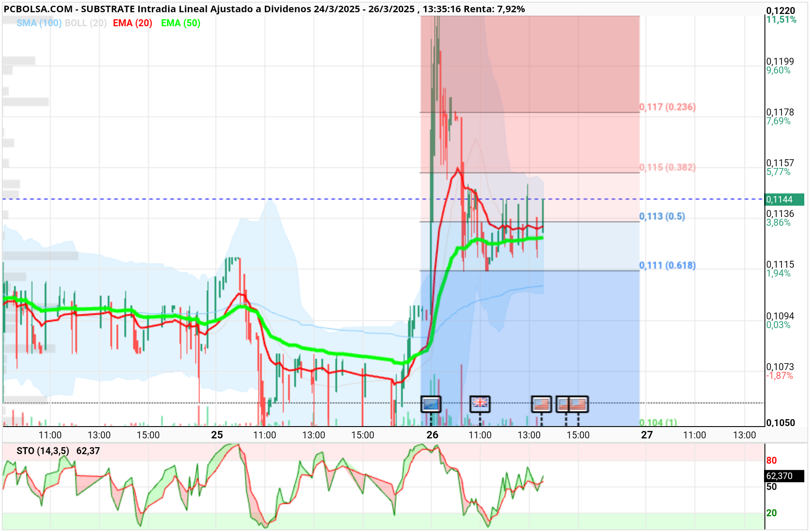Click percentage label 1,94%
This screenshot has height=532, width=810.
pos(778,273)
